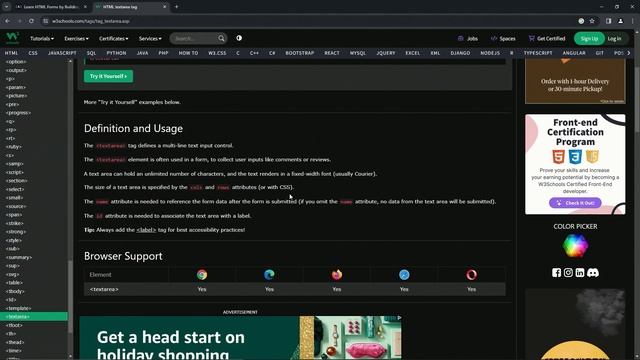This screenshot has width=640, height=360.
Task: Click the Opera browser icon
Action: point(471,275)
